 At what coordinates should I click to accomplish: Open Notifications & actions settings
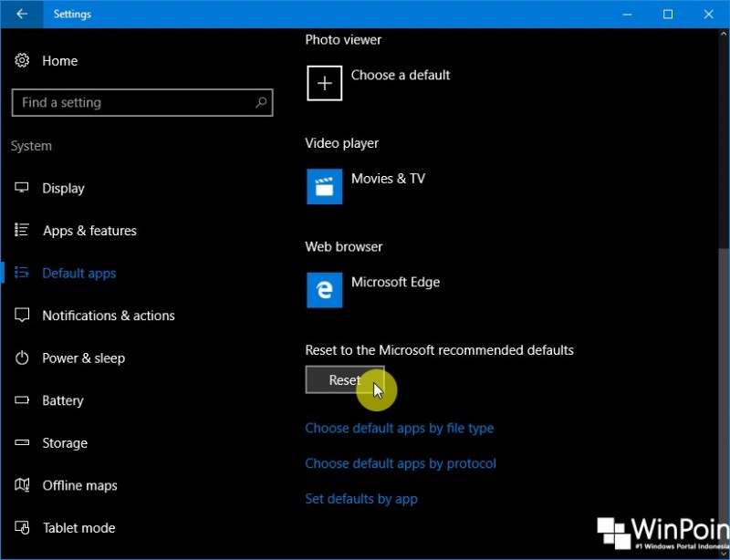coord(109,316)
